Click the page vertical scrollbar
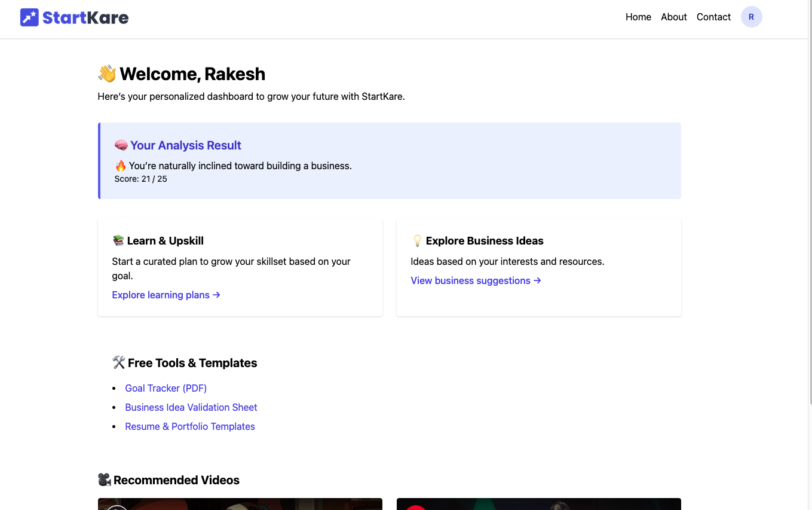812x510 pixels. coord(810,203)
